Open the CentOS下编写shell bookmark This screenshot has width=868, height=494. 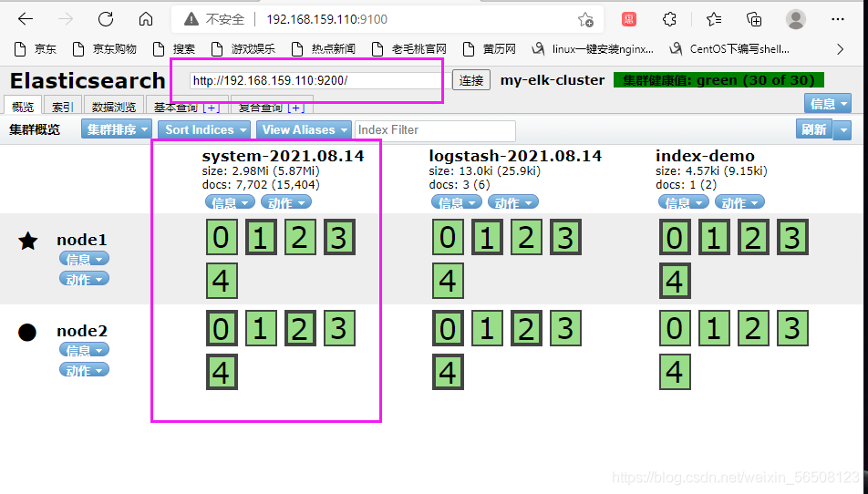click(729, 49)
